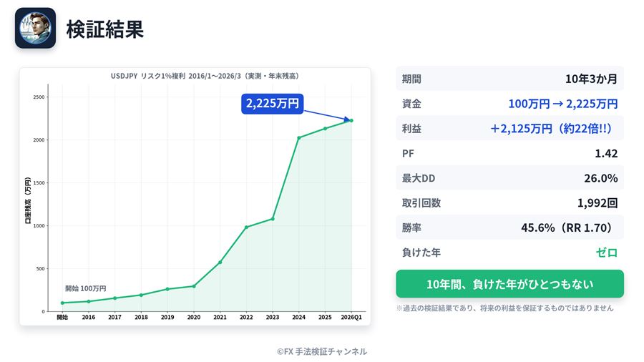Click the green ゼロ value
Viewport: 644px width, 362px height.
[607, 253]
